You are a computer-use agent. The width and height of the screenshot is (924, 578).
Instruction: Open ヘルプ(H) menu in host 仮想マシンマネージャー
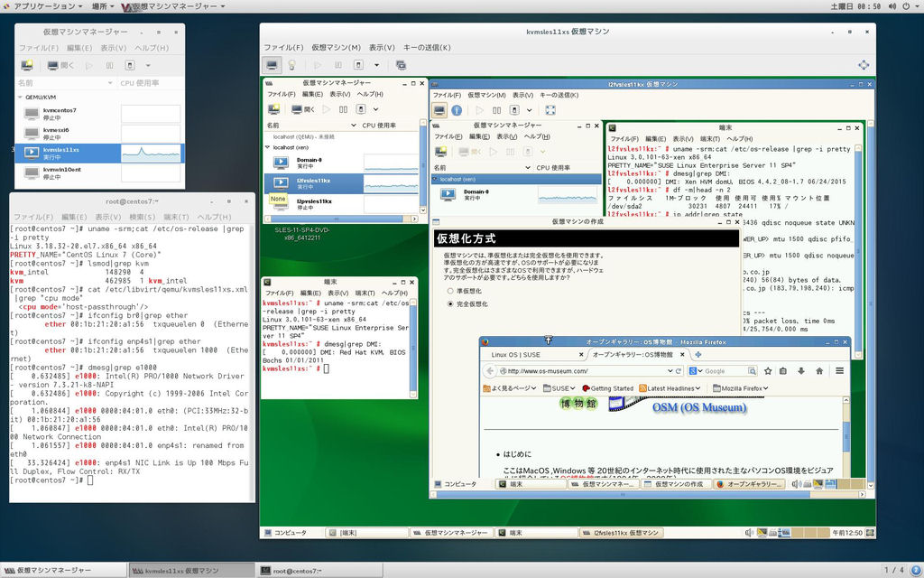[x=152, y=48]
